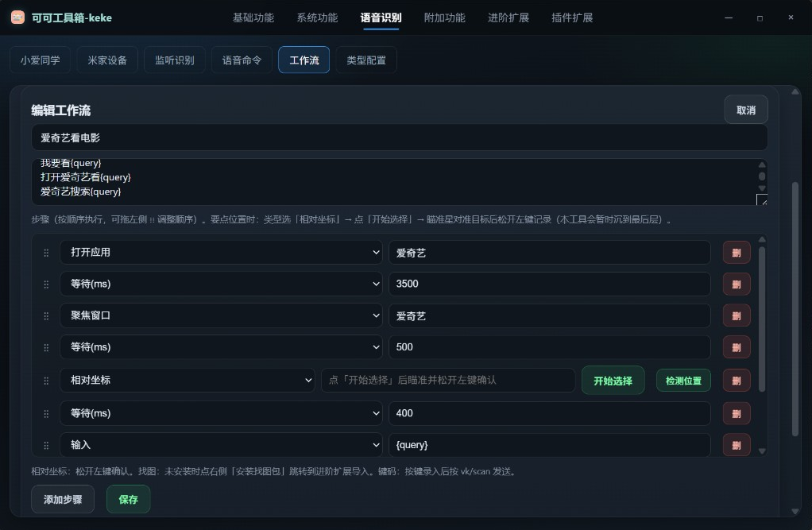
Task: Delete the 打开应用 step
Action: click(x=737, y=253)
